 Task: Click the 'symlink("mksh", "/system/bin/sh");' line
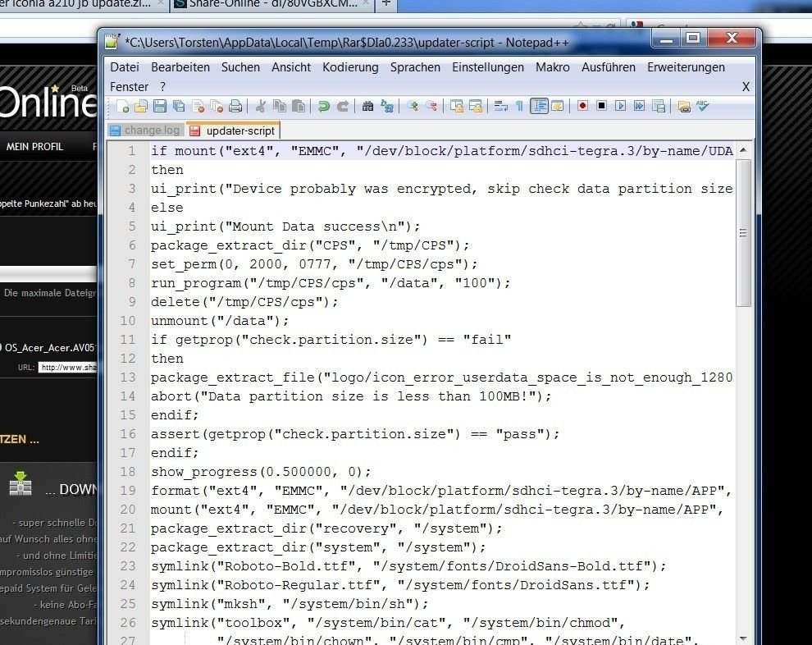(x=290, y=604)
